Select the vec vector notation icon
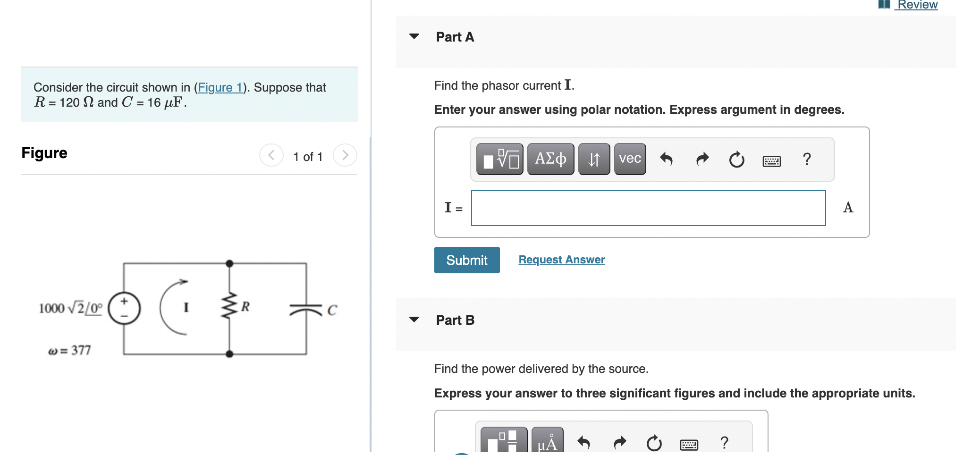The height and width of the screenshot is (455, 980). 629,159
